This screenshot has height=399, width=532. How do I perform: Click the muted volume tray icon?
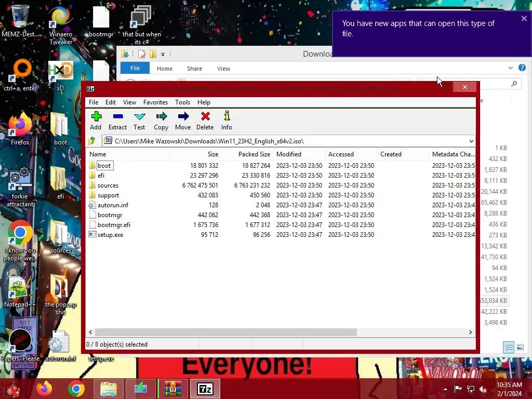(x=483, y=389)
